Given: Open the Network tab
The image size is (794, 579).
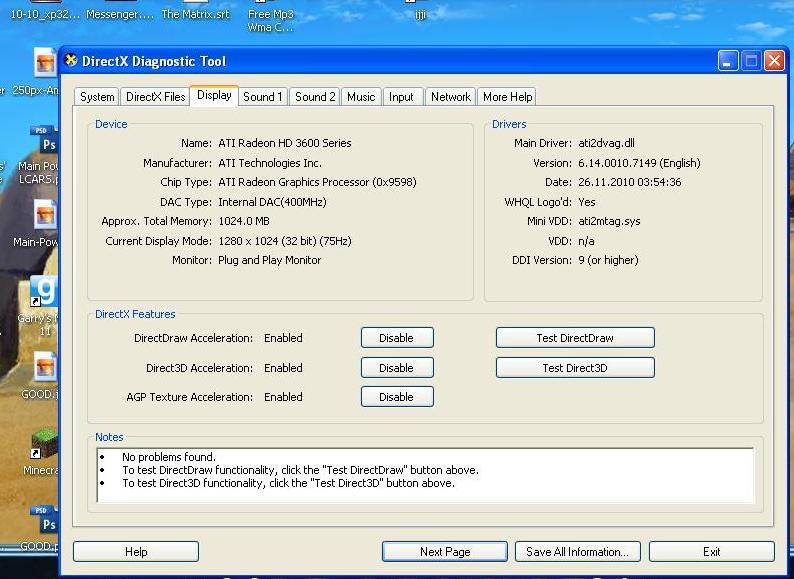Looking at the screenshot, I should click(x=451, y=97).
